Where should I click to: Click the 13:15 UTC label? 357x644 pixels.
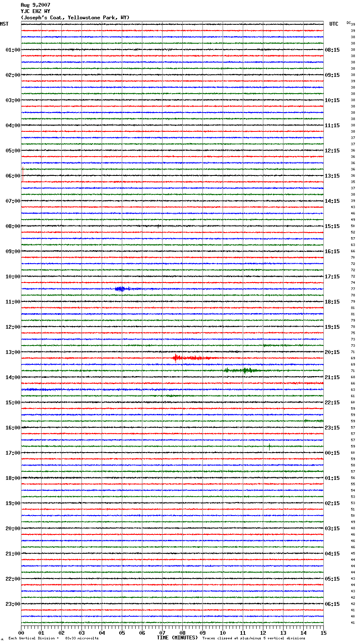tap(332, 176)
